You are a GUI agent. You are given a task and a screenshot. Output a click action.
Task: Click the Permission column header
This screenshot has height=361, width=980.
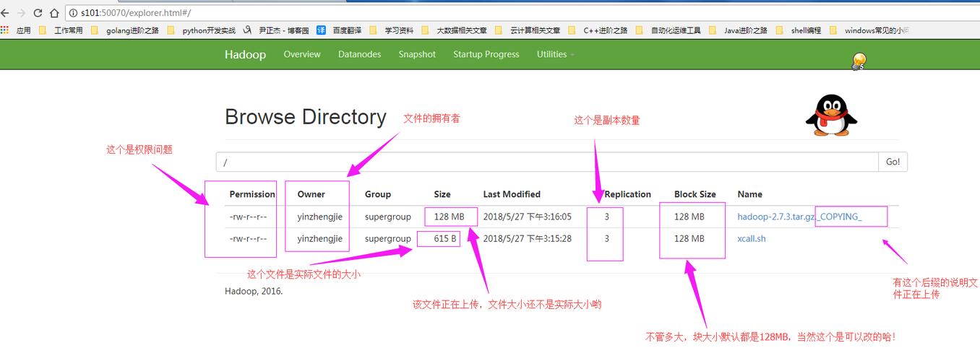click(x=252, y=194)
